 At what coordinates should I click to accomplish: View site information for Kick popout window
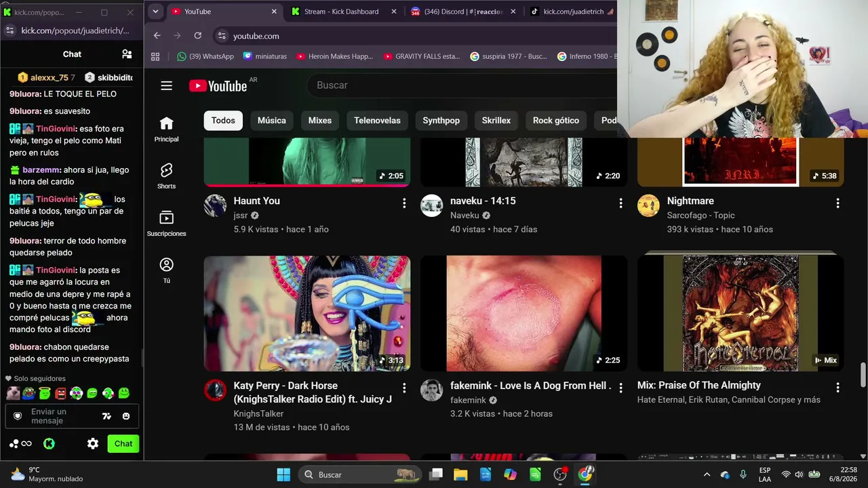(9, 30)
